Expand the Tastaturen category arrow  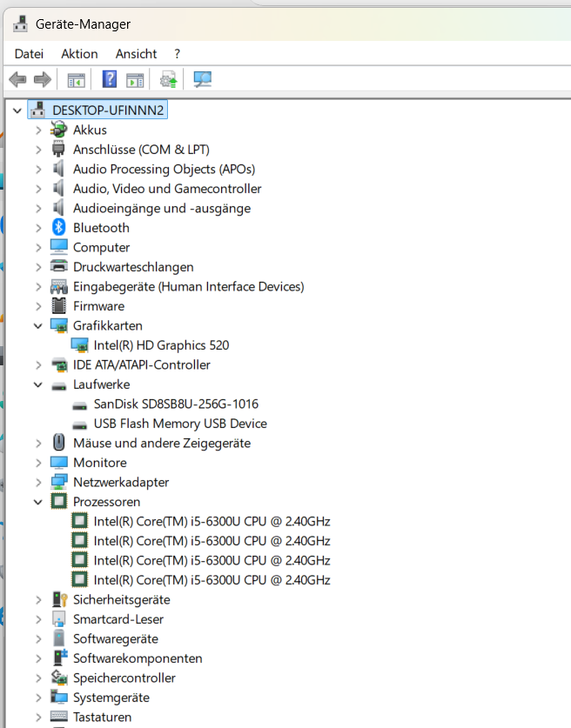click(38, 718)
